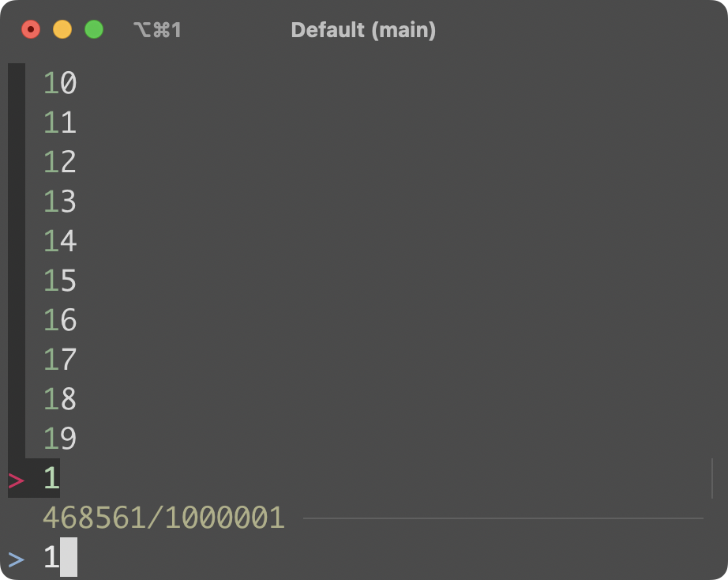Click the fraction result 468561/1000001
The height and width of the screenshot is (580, 728).
pos(162,518)
